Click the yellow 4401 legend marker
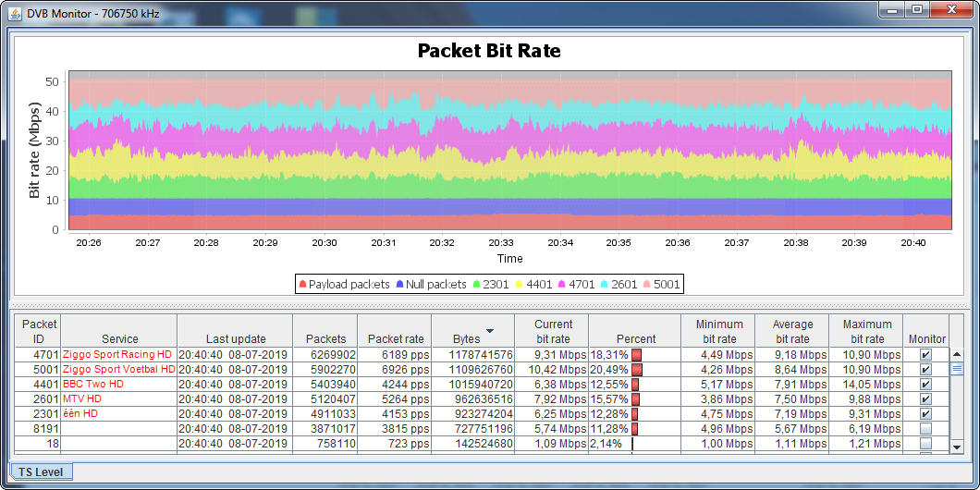 pos(520,285)
